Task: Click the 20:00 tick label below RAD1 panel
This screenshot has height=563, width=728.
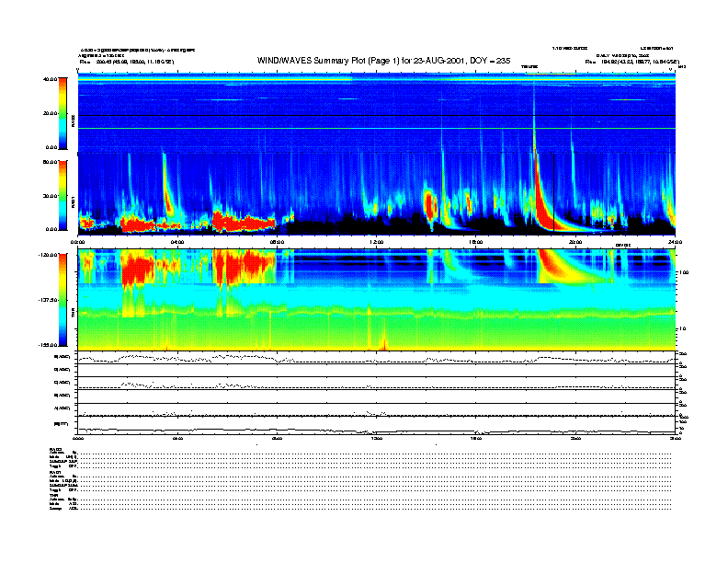Action: pos(575,242)
